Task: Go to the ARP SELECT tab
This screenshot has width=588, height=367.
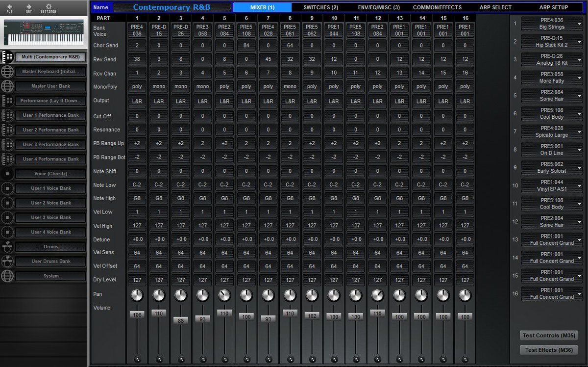Action: 495,7
